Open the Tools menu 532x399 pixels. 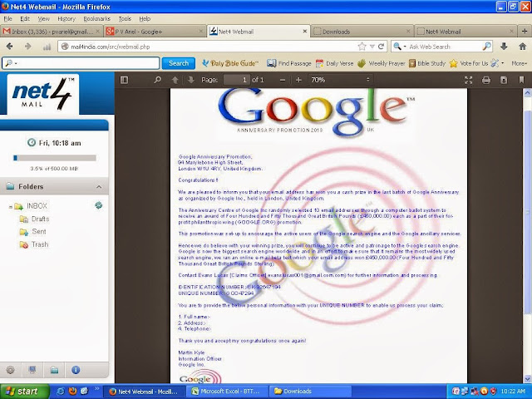tap(125, 19)
